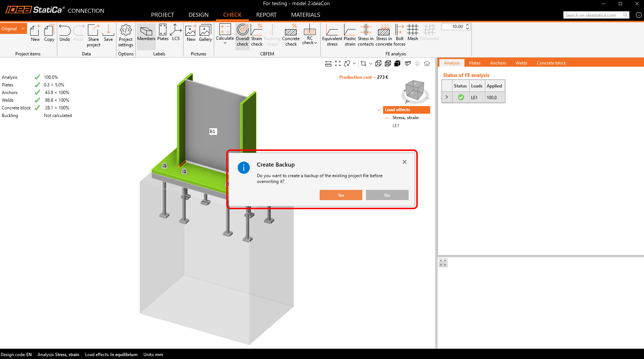Click the LCS label icon
Image resolution: width=644 pixels, height=359 pixels.
tap(176, 33)
